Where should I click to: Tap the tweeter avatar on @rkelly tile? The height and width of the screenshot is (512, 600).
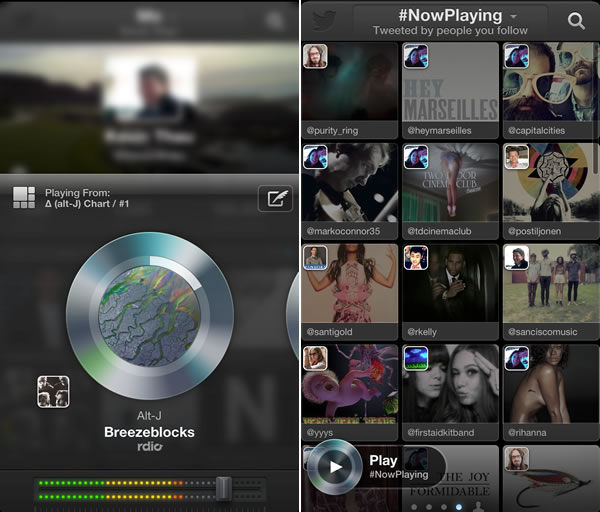coord(416,258)
